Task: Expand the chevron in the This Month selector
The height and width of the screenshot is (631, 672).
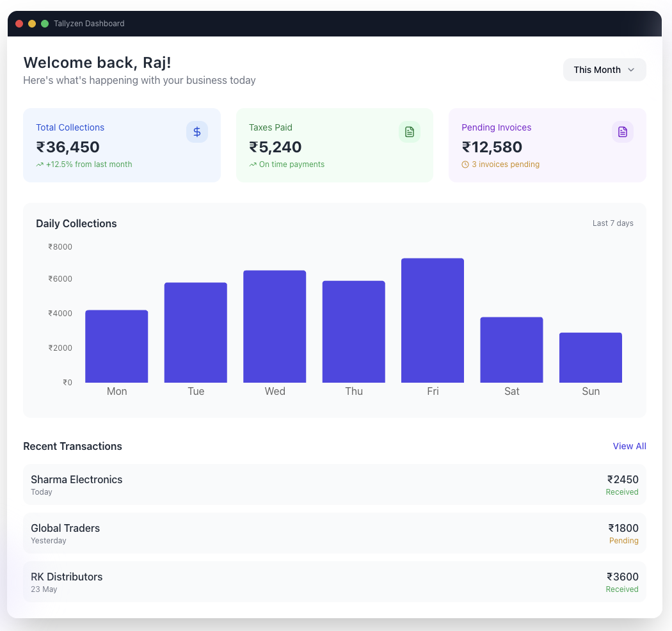Action: [x=631, y=70]
